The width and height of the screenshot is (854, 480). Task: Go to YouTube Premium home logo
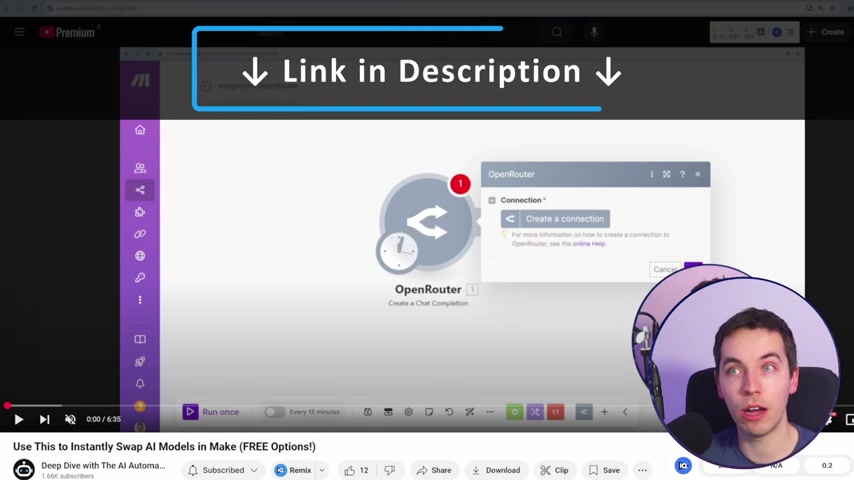click(x=67, y=33)
